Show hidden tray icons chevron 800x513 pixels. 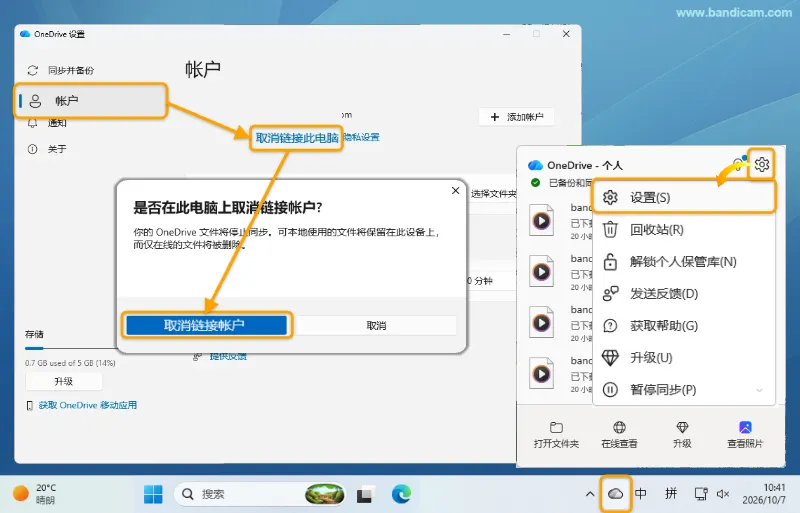point(590,494)
